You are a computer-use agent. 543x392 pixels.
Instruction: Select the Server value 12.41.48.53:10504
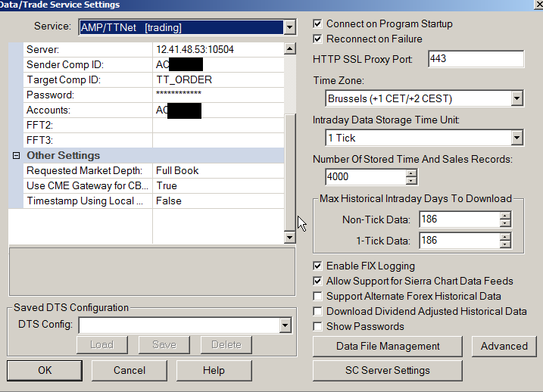(x=218, y=49)
